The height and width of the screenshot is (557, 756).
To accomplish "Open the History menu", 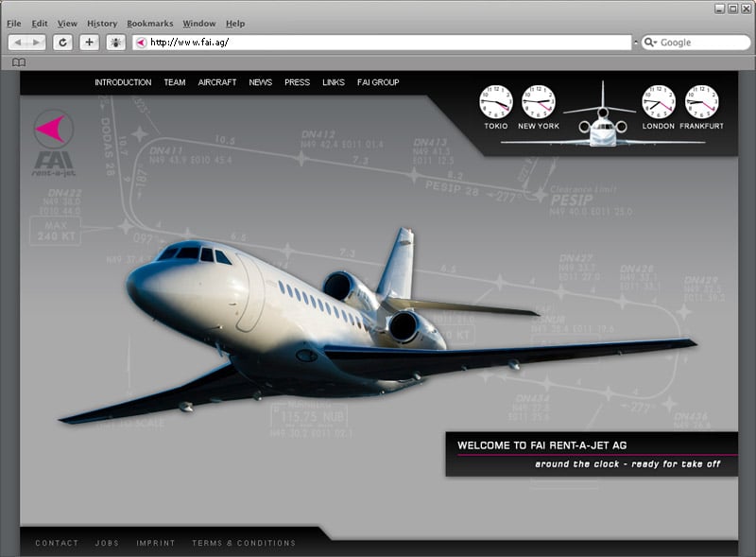I will pyautogui.click(x=102, y=24).
